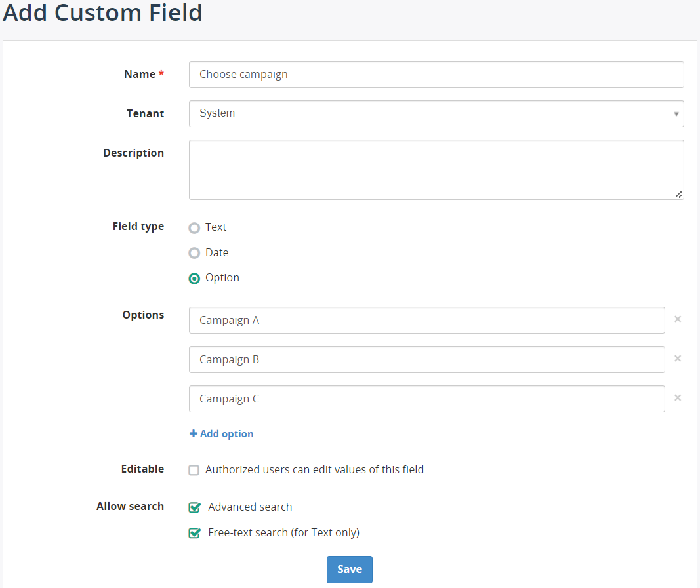Remove the Campaign B option
Screen dimensions: 700x588
[677, 359]
